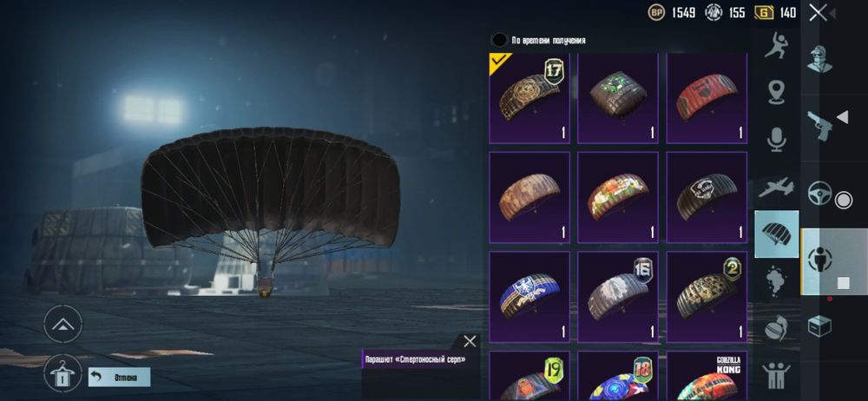Open the character avatar outfit section

pyautogui.click(x=819, y=59)
